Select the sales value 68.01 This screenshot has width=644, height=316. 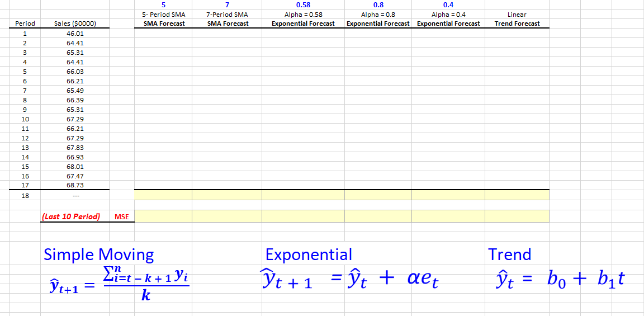tap(75, 167)
